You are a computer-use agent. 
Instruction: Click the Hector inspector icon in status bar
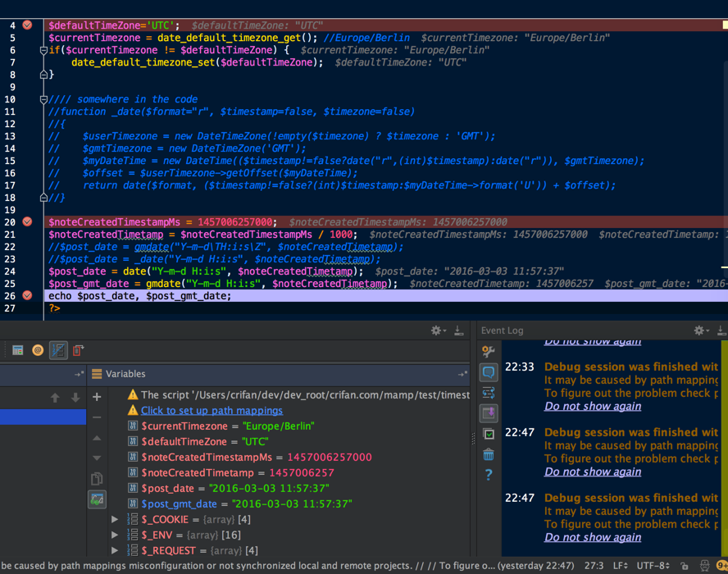[704, 567]
